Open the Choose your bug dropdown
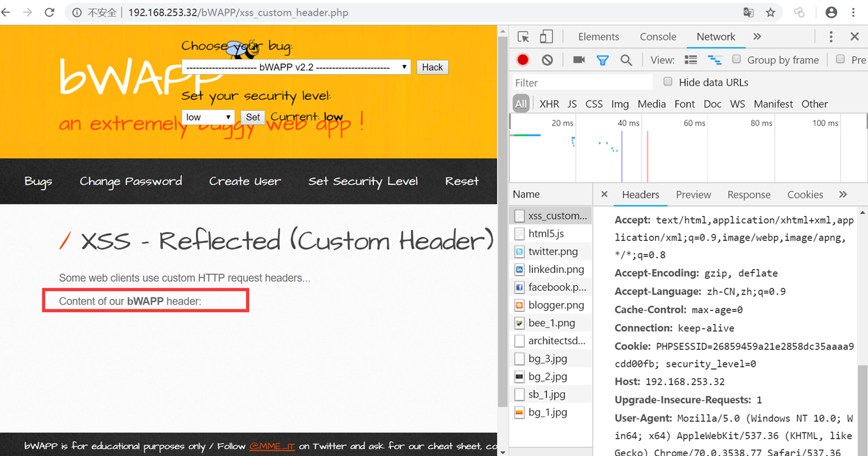The height and width of the screenshot is (456, 868). (x=296, y=67)
